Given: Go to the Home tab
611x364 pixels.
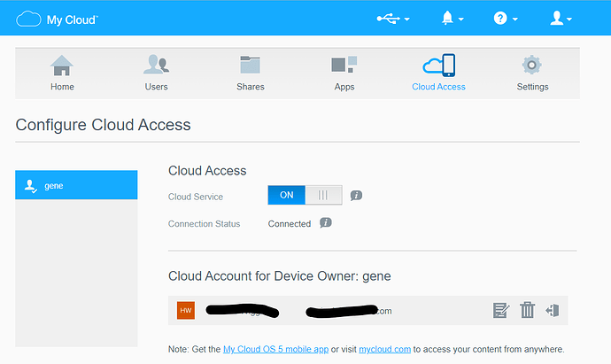Looking at the screenshot, I should 62,74.
